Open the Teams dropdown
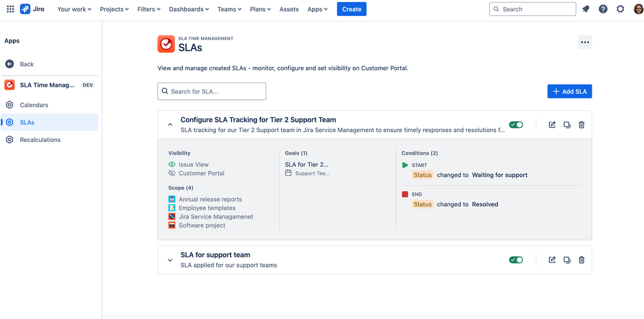 click(229, 9)
